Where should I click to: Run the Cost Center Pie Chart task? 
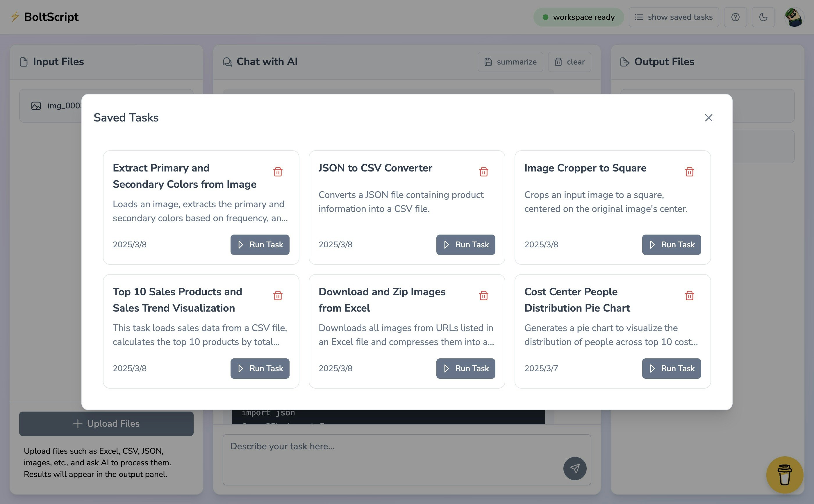tap(671, 368)
